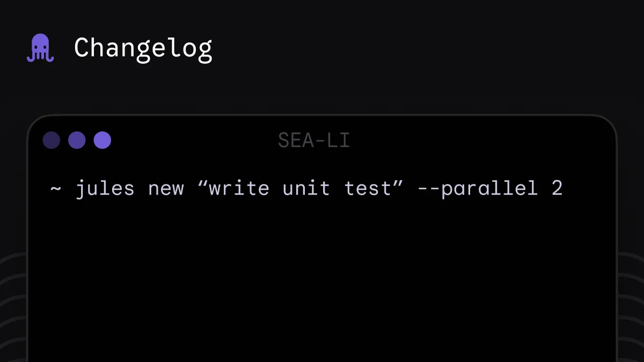Hit the lightest purple terminal window dot
Viewport: 644px width, 362px height.
pyautogui.click(x=102, y=141)
